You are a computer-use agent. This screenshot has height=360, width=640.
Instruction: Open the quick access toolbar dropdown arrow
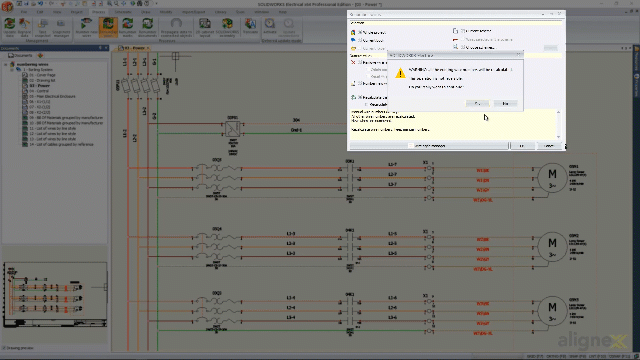(156, 4)
